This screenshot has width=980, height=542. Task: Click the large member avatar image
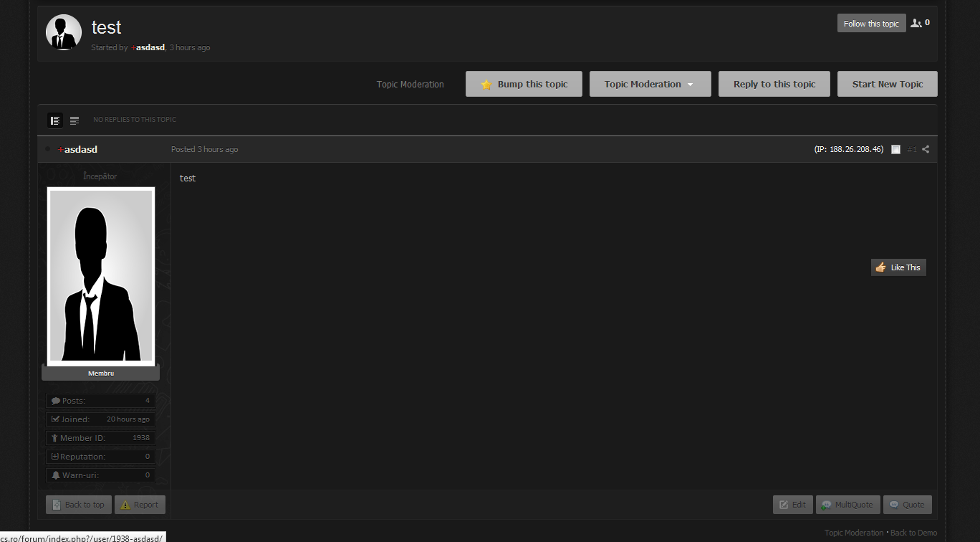pos(100,276)
